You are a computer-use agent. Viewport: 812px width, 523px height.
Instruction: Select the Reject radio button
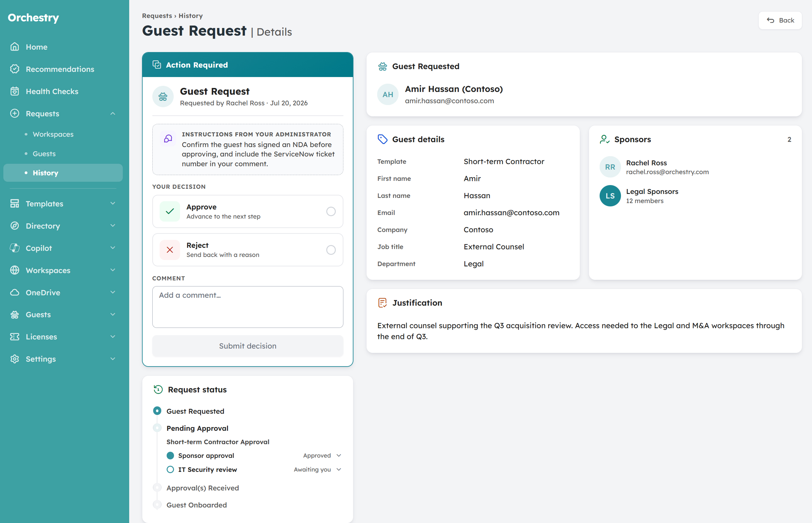click(331, 250)
